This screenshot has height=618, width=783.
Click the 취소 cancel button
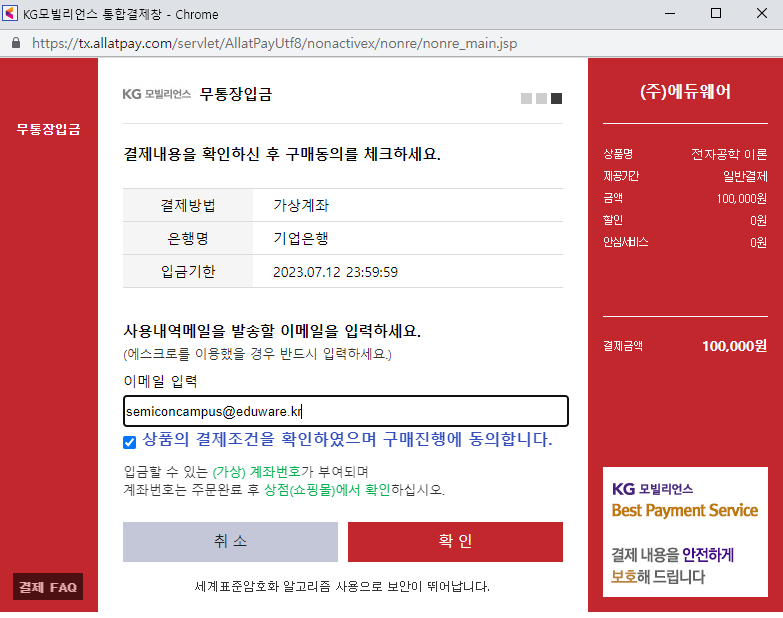point(230,542)
